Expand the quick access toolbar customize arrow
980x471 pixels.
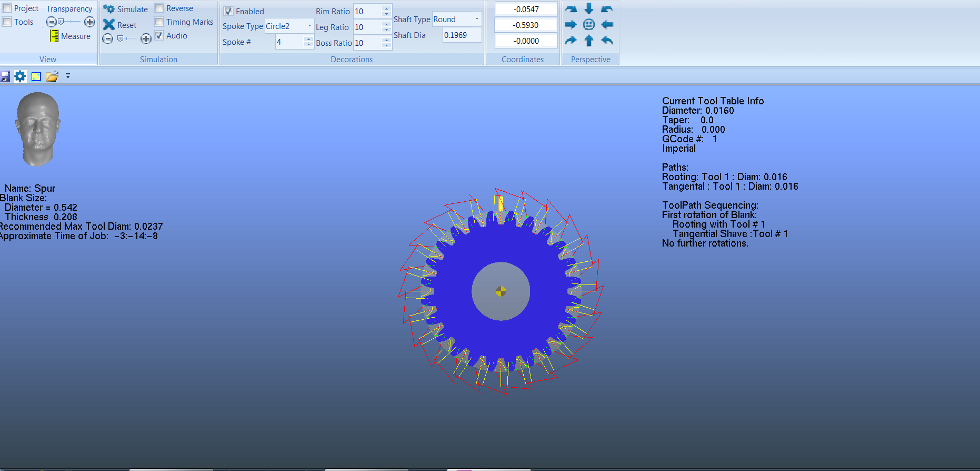(x=68, y=76)
